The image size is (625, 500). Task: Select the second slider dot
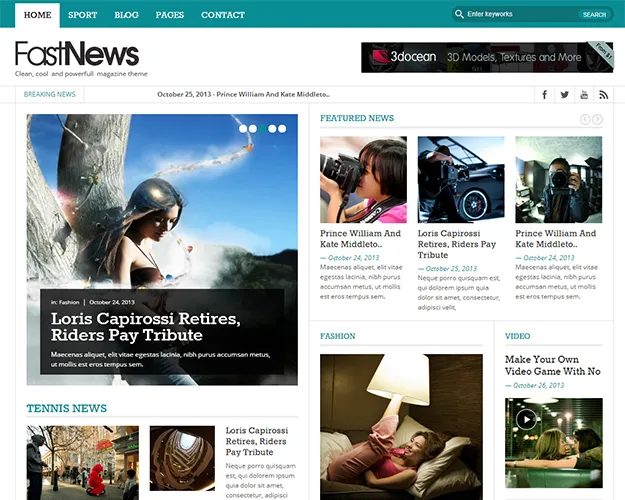tap(253, 129)
